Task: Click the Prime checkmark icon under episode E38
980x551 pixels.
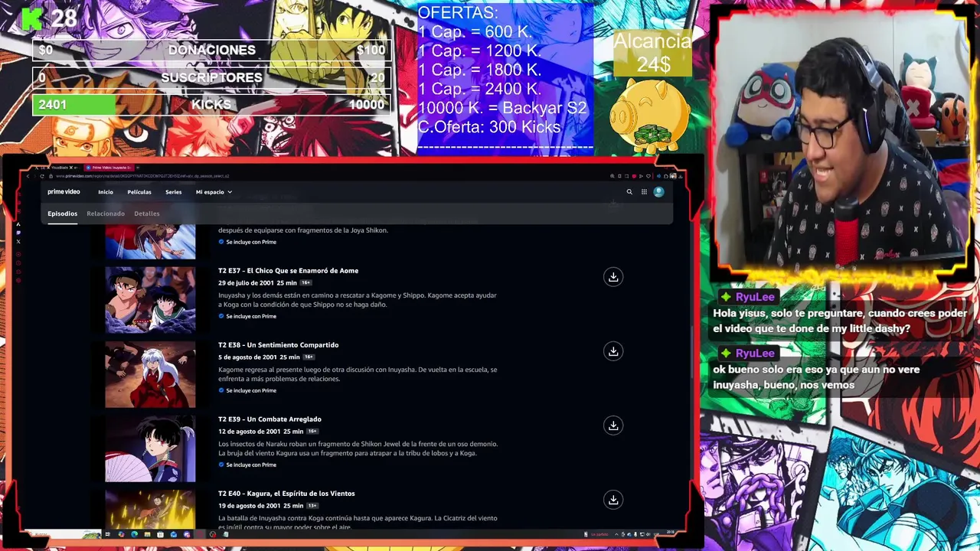Action: coord(221,390)
